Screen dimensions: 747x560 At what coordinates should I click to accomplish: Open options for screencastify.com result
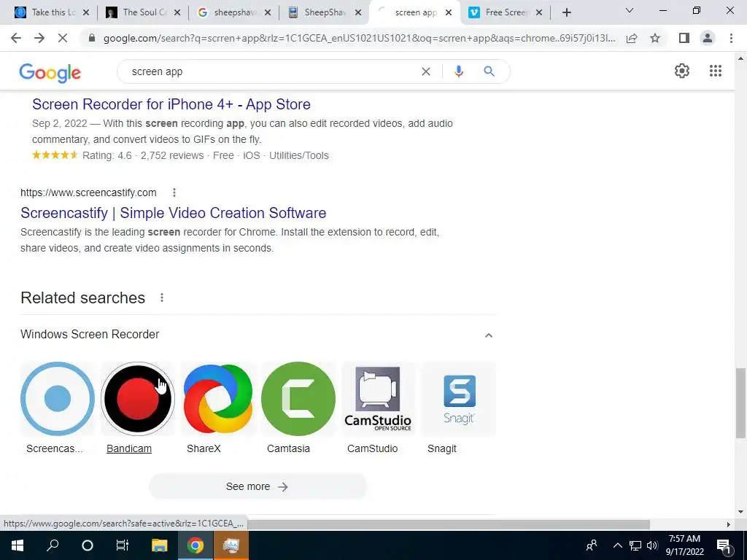pyautogui.click(x=174, y=192)
